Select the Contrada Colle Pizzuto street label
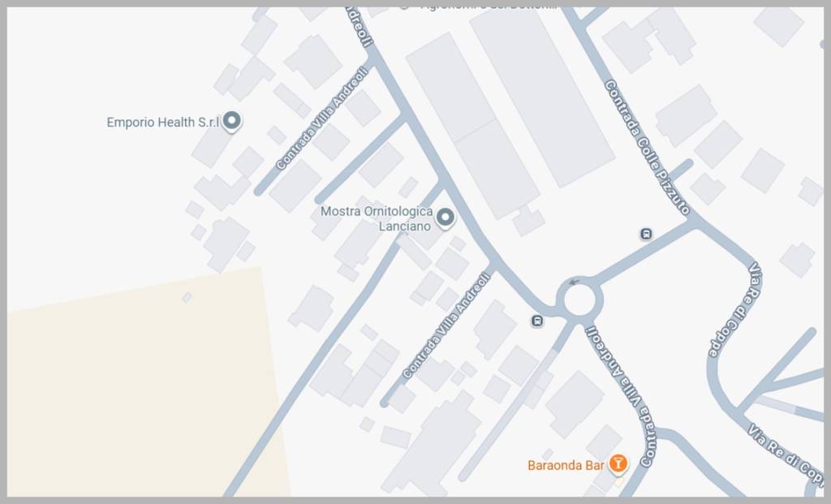Viewport: 831px width, 504px height. coord(647,148)
